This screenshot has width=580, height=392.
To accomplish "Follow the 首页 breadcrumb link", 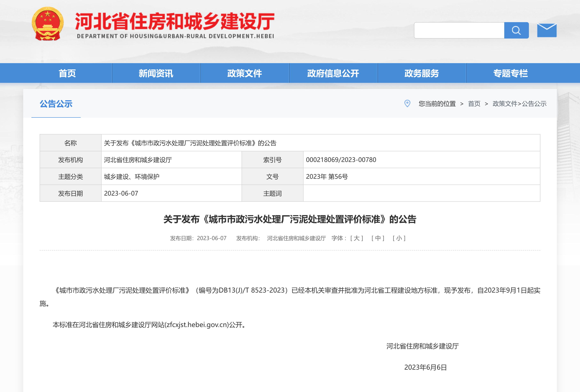I will [474, 104].
